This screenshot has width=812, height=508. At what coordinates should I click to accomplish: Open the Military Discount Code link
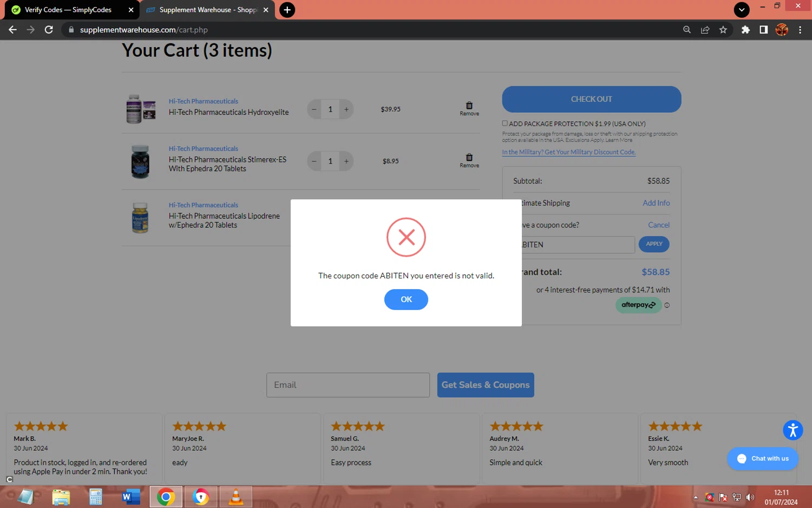click(x=569, y=152)
